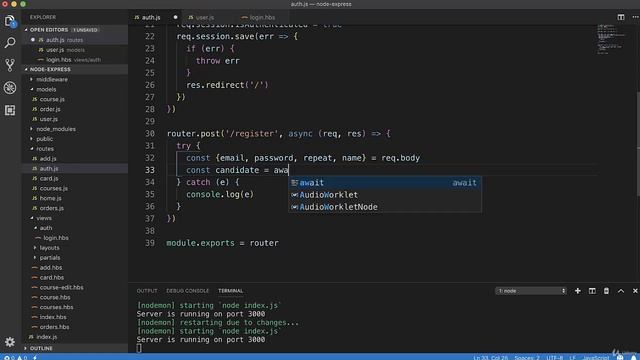Click the JavaScript language mode in status bar
The width and height of the screenshot is (640, 360).
coord(596,357)
